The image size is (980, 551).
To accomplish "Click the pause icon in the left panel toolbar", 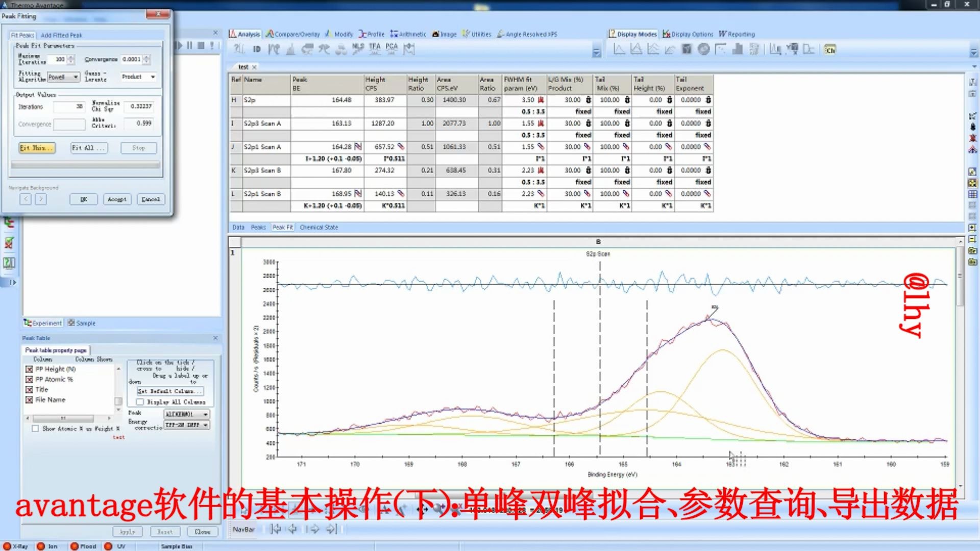I will (x=190, y=45).
